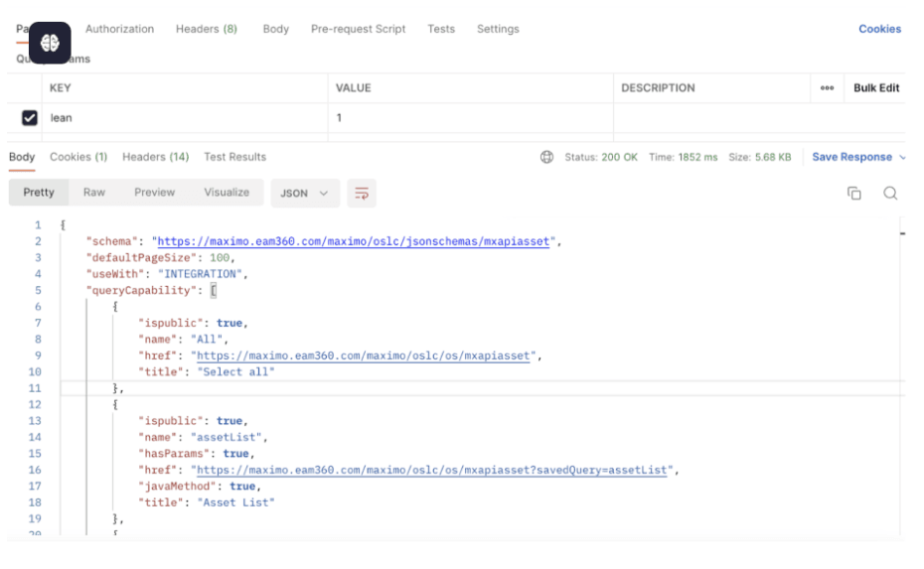Copy response using the copy icon
This screenshot has height=569, width=924.
pyautogui.click(x=853, y=194)
